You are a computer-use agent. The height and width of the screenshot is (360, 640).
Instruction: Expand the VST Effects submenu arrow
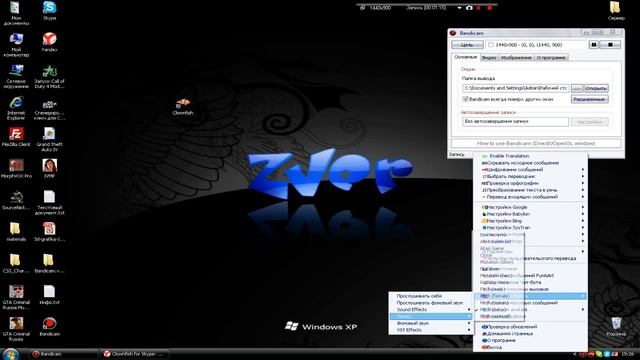(x=469, y=330)
